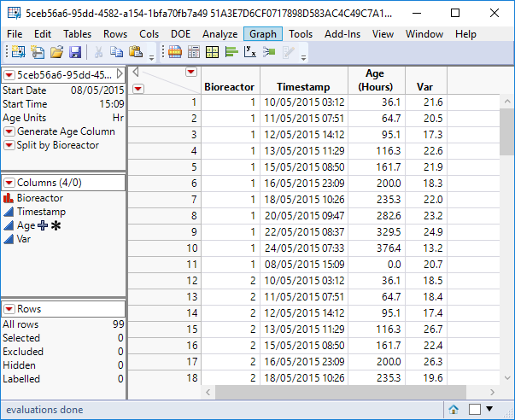
Task: Toggle the status bar checkbox beside home icon
Action: click(475, 409)
